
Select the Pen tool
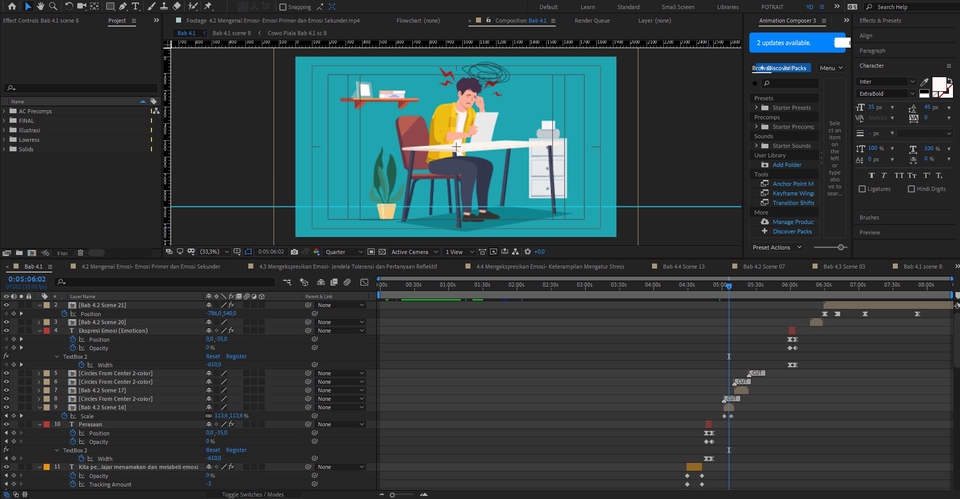point(123,6)
